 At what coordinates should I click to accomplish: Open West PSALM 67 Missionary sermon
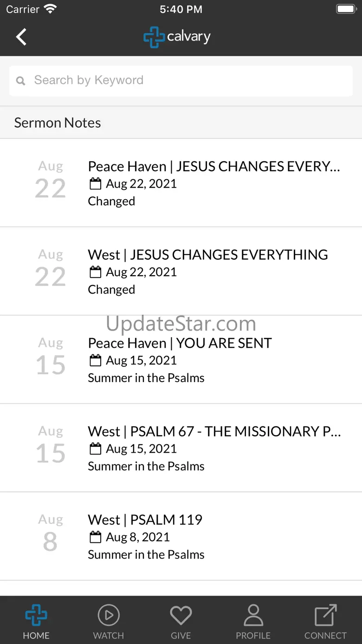[x=181, y=448]
